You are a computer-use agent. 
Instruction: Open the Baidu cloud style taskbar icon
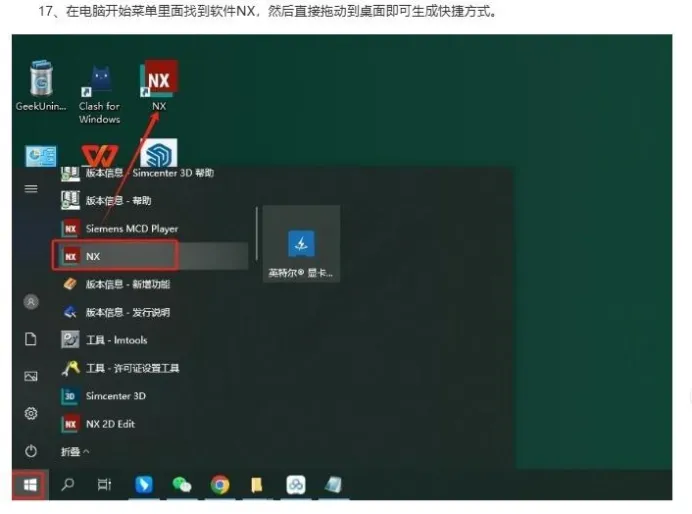click(296, 485)
